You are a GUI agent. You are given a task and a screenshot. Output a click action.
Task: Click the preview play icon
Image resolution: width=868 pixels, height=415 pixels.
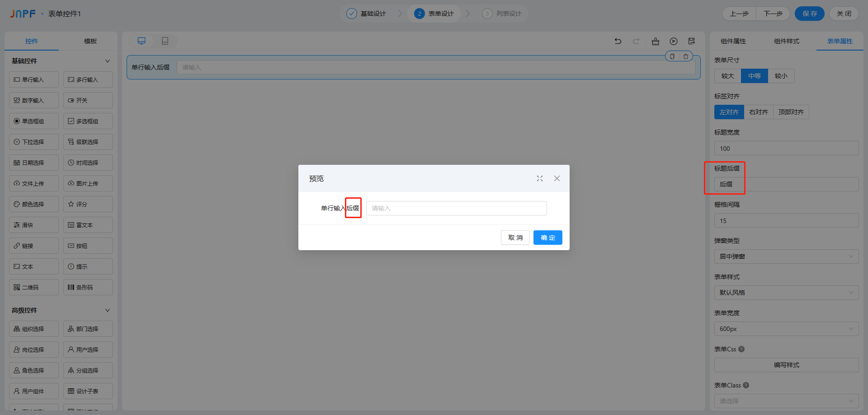point(674,41)
